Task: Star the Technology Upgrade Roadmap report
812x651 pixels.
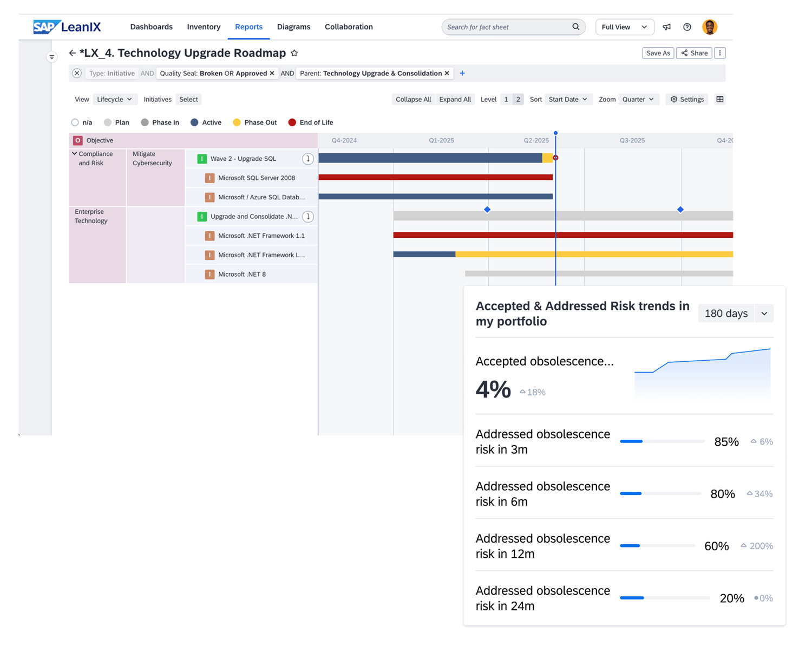Action: 294,53
